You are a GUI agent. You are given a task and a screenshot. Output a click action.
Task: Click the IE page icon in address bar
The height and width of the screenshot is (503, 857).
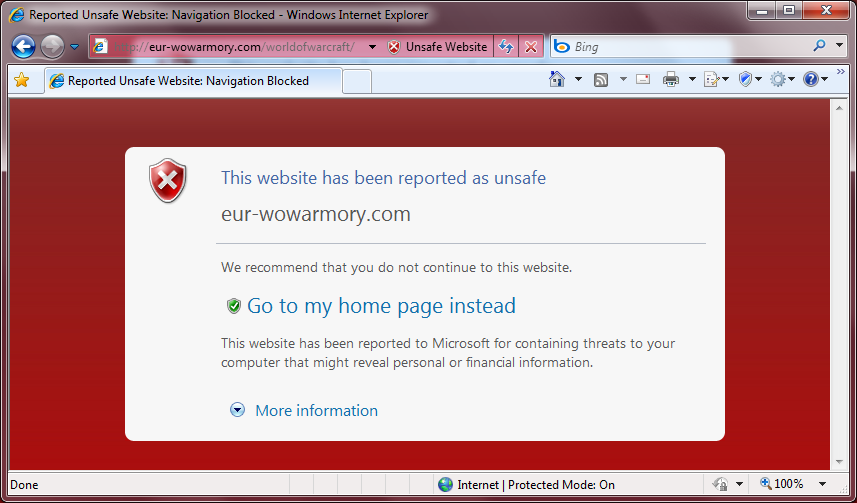(99, 47)
